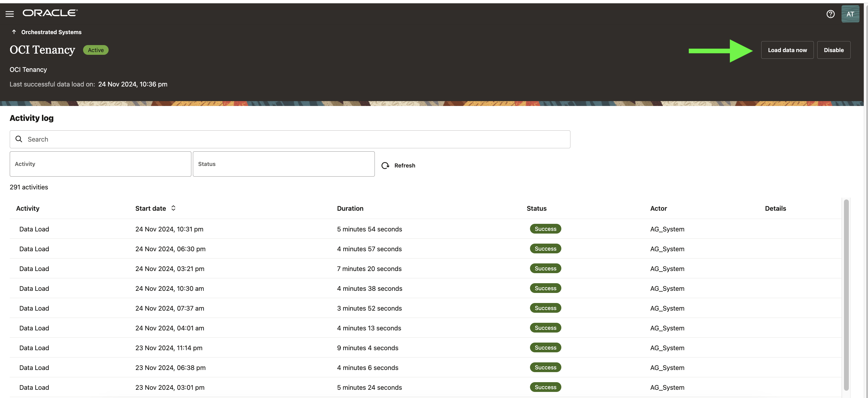Click into the Activity log search field
The height and width of the screenshot is (398, 868).
290,139
